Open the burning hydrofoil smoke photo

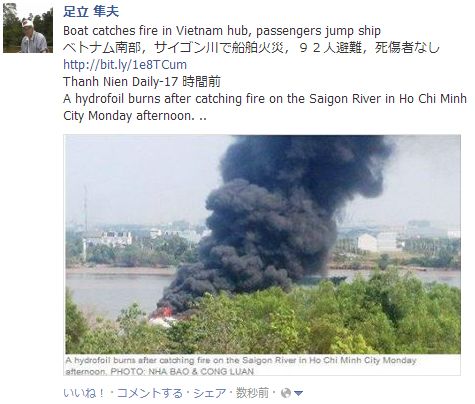point(263,244)
